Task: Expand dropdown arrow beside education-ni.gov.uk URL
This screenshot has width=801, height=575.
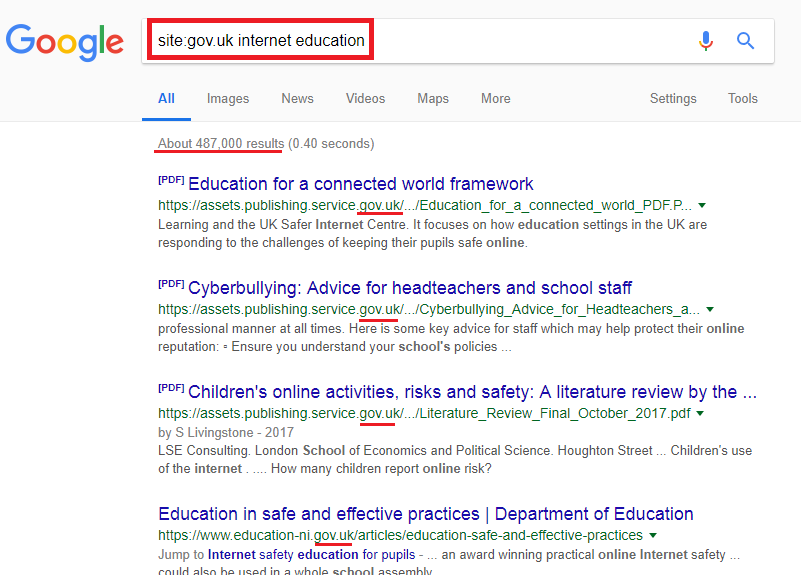Action: (653, 535)
